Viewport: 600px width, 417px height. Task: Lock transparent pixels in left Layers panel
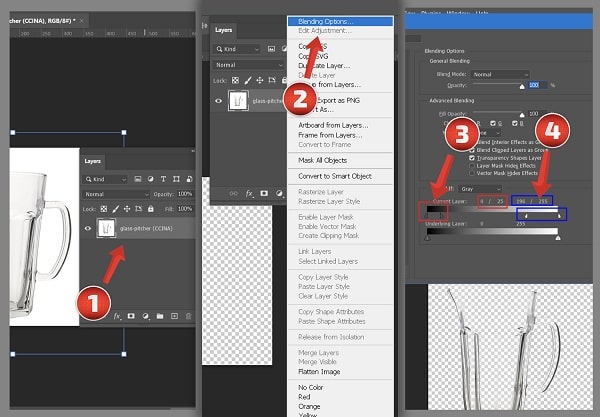(x=104, y=209)
